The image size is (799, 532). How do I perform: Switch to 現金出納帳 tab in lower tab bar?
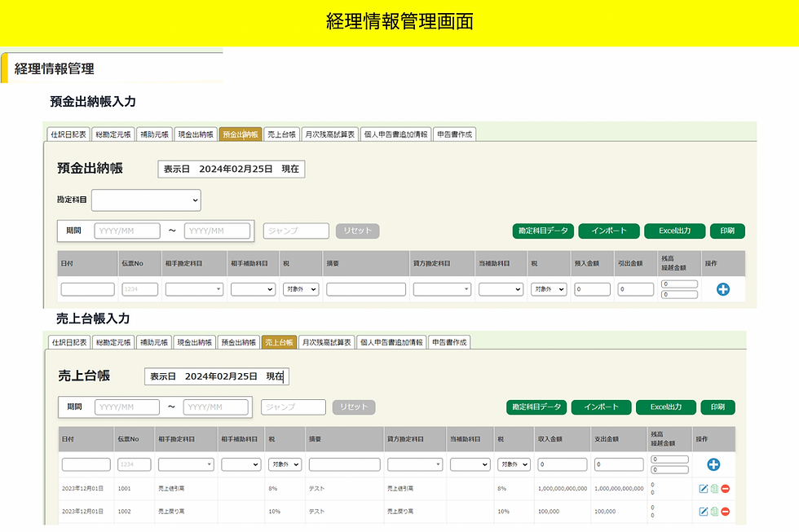(x=195, y=342)
